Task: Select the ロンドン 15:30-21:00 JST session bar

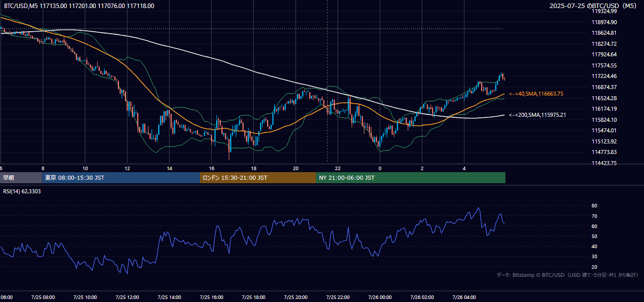Action: [258, 178]
